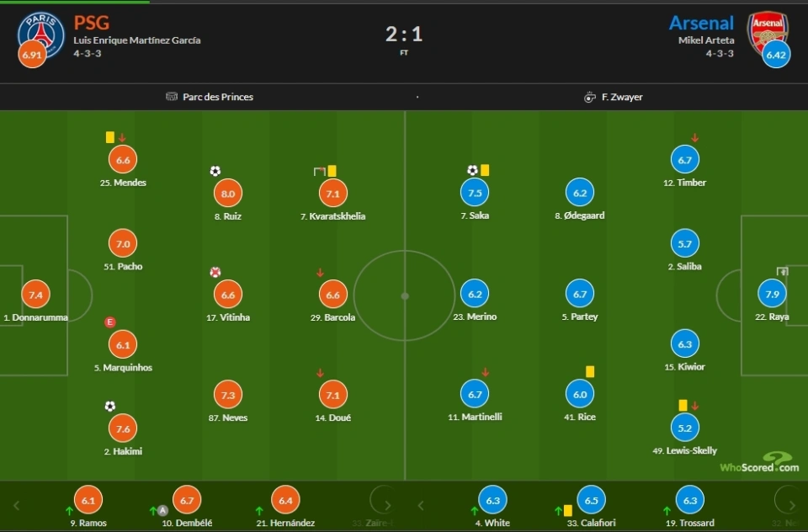Screen dimensions: 808x532
Task: Click the goal ball icon above Hakimi
Action: coord(109,407)
